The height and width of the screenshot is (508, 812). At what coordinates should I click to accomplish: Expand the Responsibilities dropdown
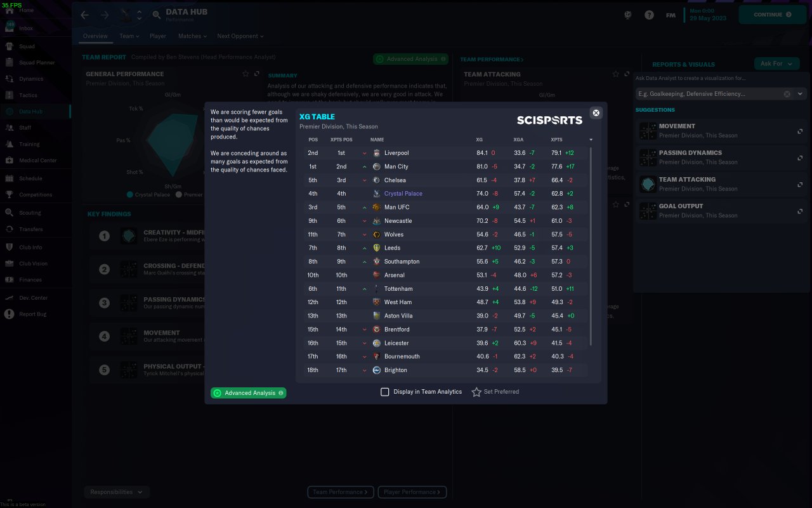(117, 492)
